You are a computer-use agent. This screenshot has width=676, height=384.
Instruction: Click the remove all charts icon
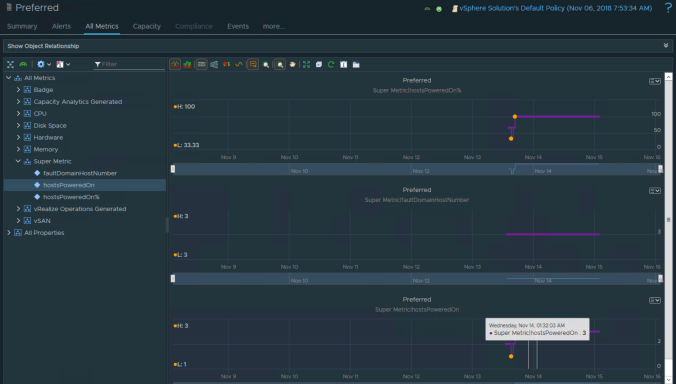point(319,65)
